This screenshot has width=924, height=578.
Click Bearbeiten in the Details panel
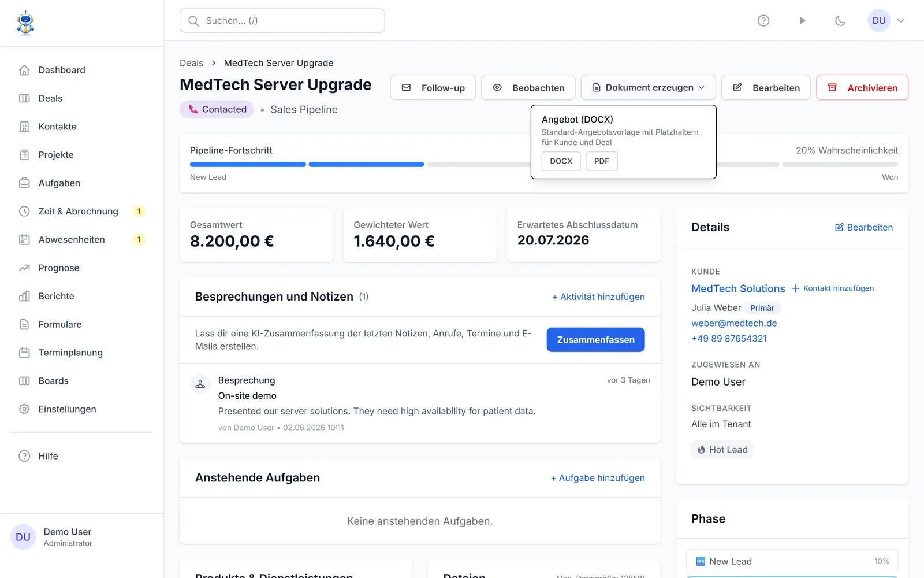click(x=864, y=228)
